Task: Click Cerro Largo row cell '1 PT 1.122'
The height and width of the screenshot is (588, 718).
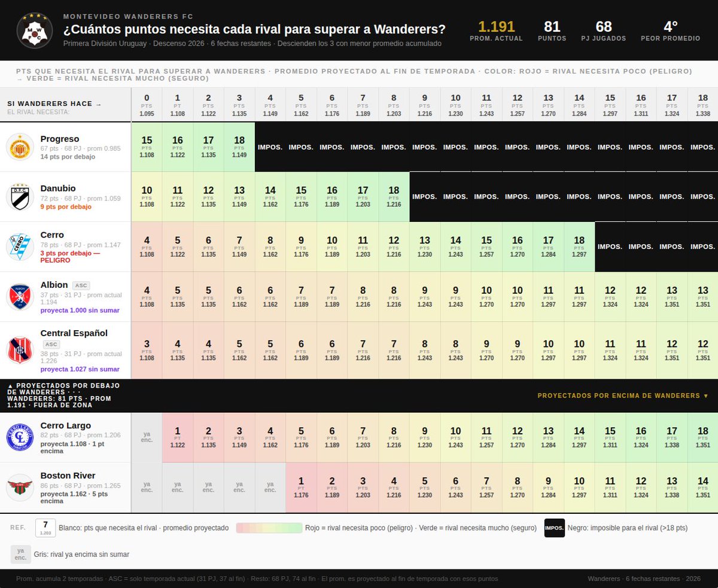Action: [178, 437]
